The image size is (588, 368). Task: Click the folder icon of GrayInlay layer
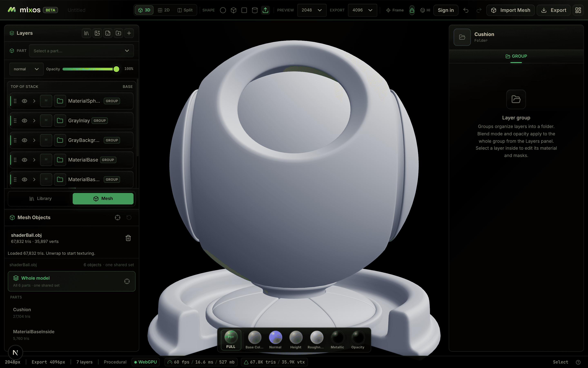60,121
